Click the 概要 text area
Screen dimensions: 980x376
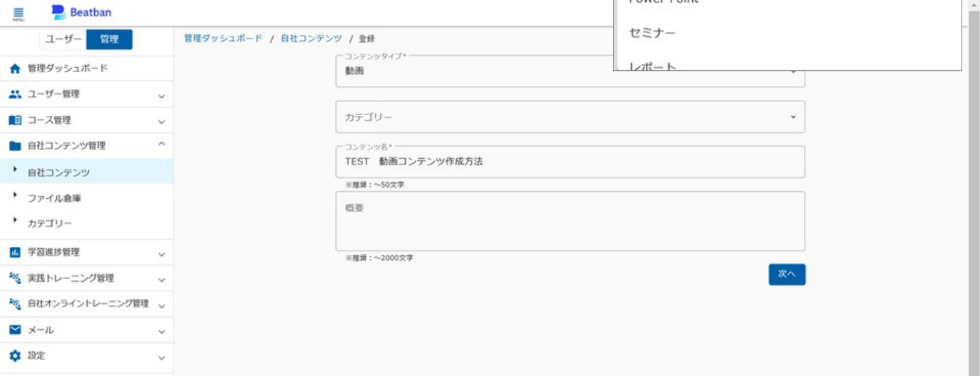coord(570,221)
